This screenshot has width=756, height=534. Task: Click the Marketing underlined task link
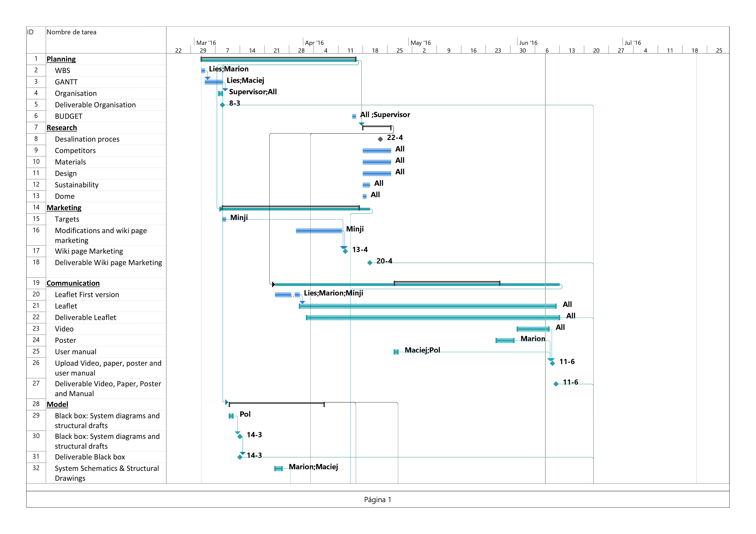[64, 208]
